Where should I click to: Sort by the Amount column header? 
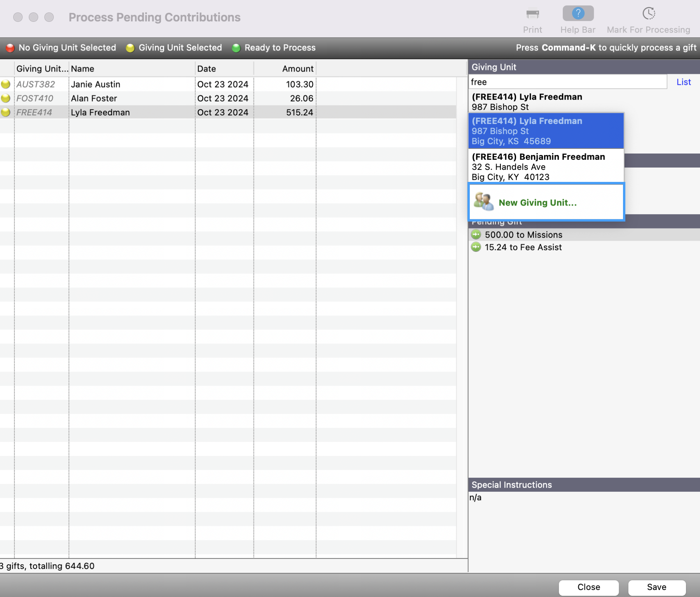coord(297,69)
